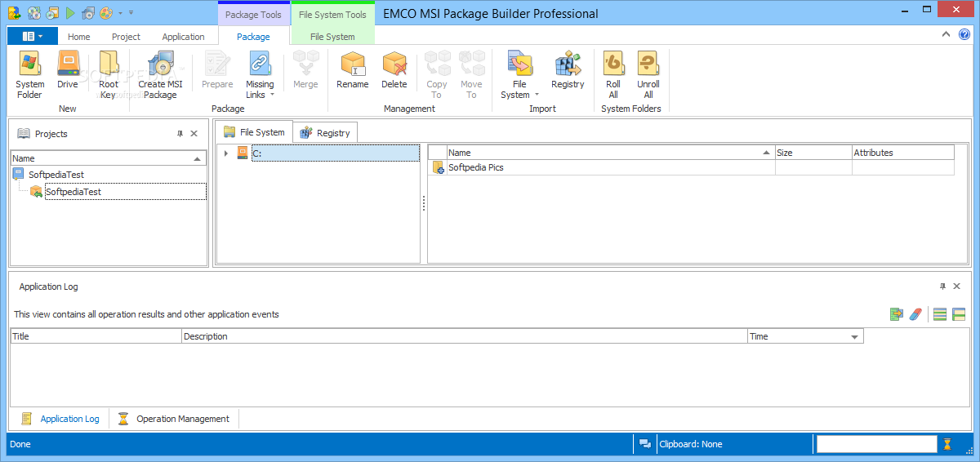Click Create MSI Package
This screenshot has height=462, width=980.
(160, 74)
